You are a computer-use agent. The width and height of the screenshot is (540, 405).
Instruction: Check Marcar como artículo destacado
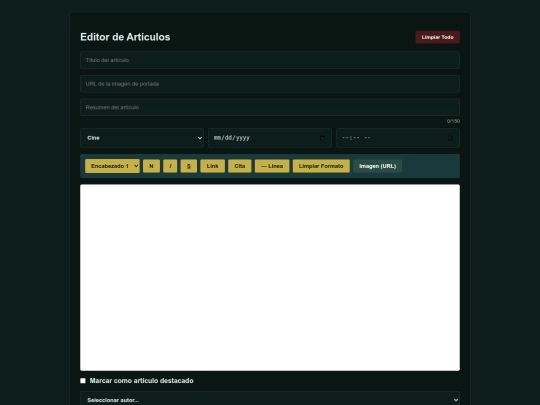click(83, 381)
